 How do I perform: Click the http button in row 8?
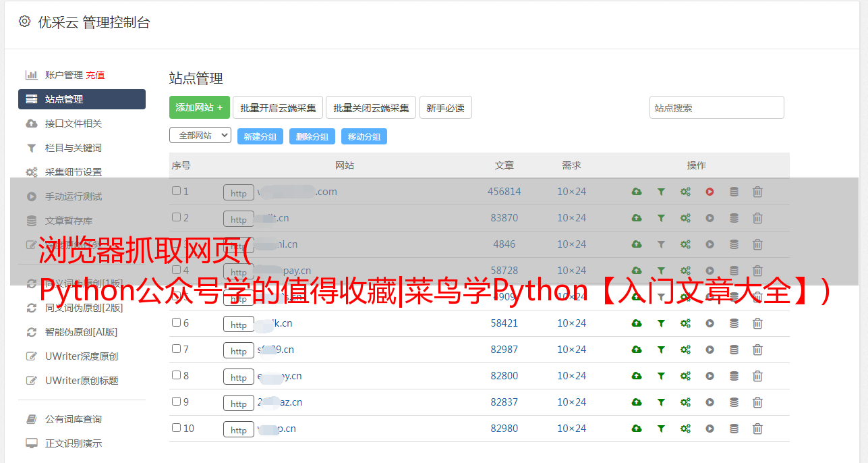(239, 377)
